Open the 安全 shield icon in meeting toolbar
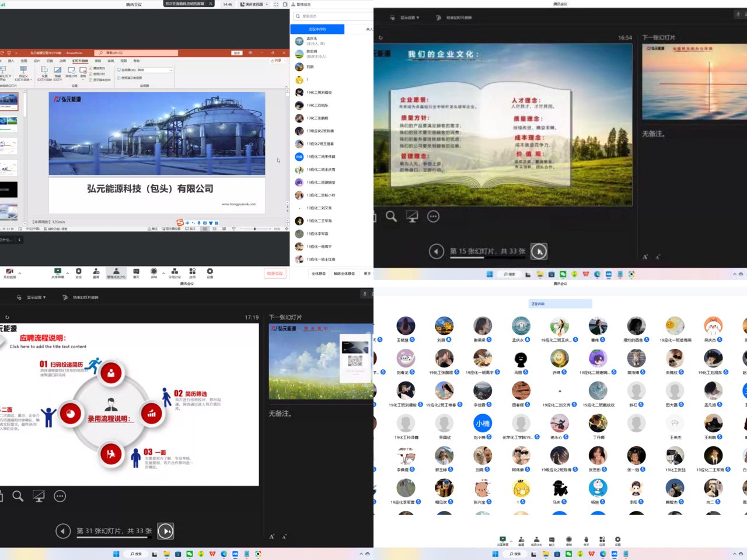 (79, 272)
